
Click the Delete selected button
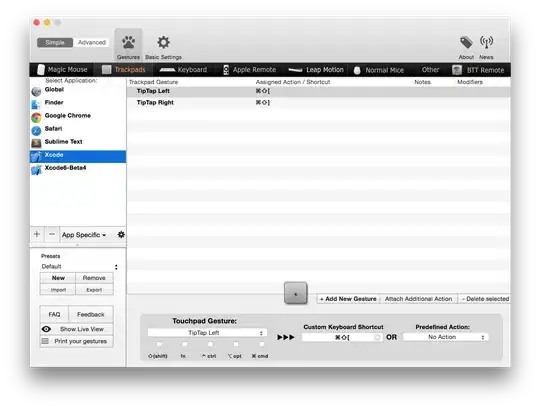pyautogui.click(x=485, y=299)
